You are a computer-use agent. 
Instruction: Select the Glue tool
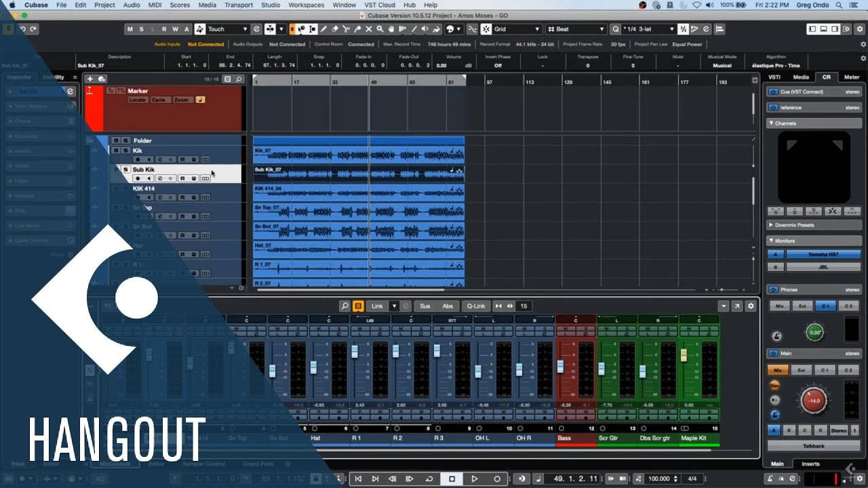click(x=357, y=29)
